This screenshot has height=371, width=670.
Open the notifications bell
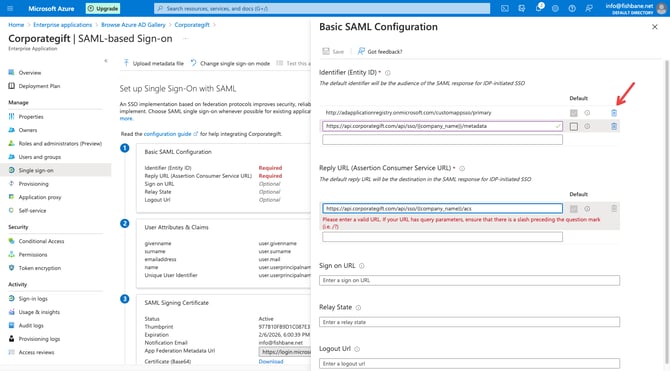[x=538, y=8]
